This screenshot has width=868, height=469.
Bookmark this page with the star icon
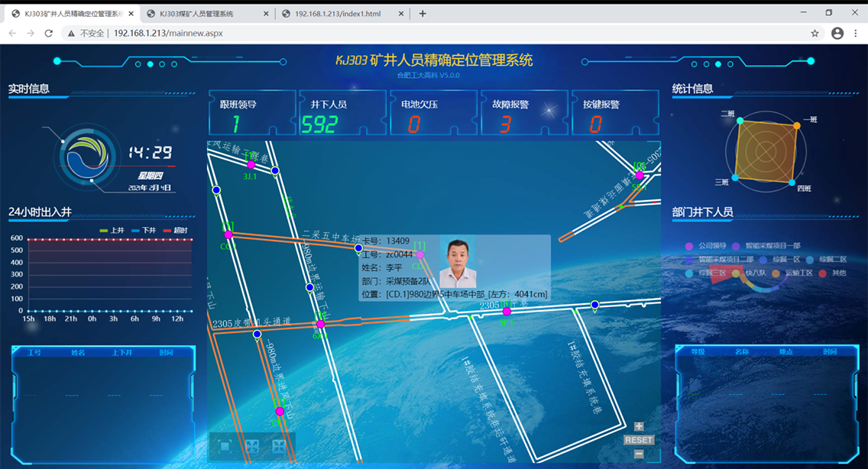click(815, 34)
